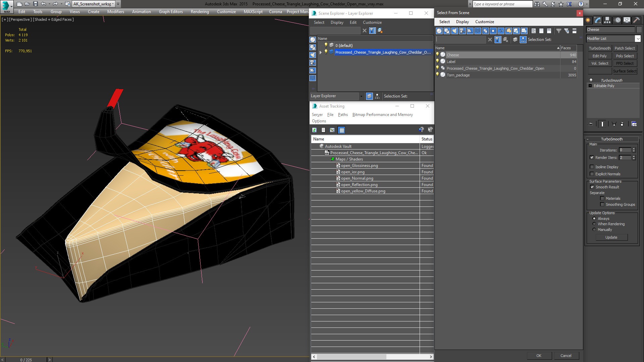
Task: Open Customize menu in Scene Explorer
Action: (372, 22)
